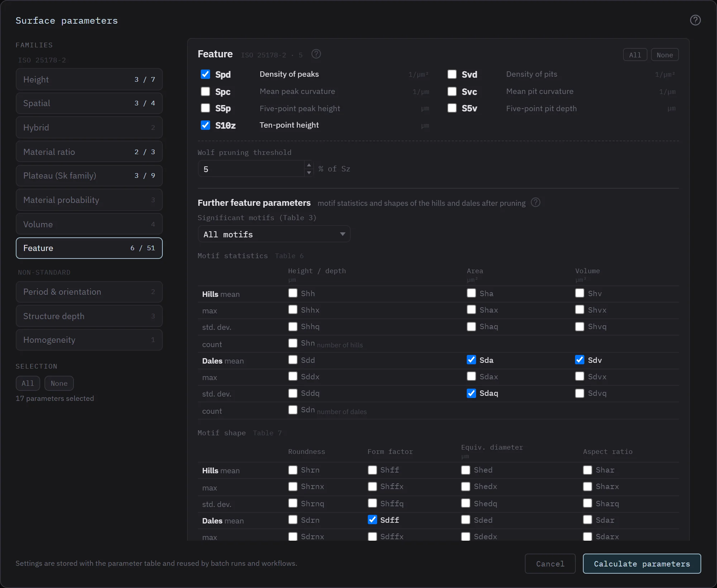Open the All motifs dropdown
Image resolution: width=717 pixels, height=588 pixels.
274,234
